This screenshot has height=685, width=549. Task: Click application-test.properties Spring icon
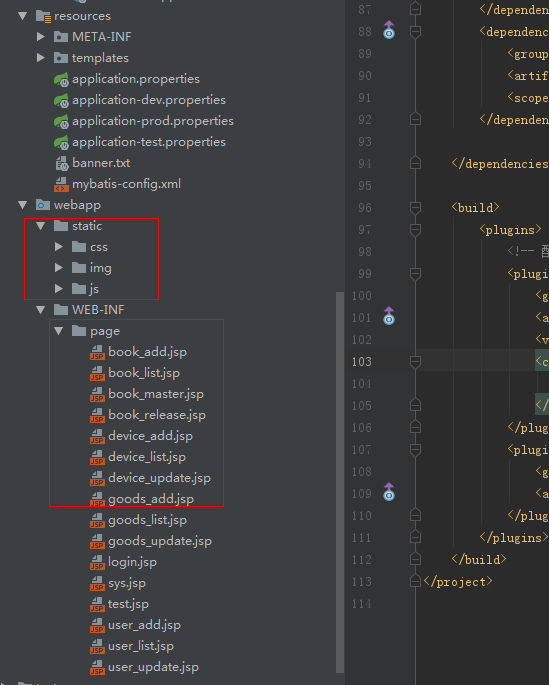pos(61,142)
